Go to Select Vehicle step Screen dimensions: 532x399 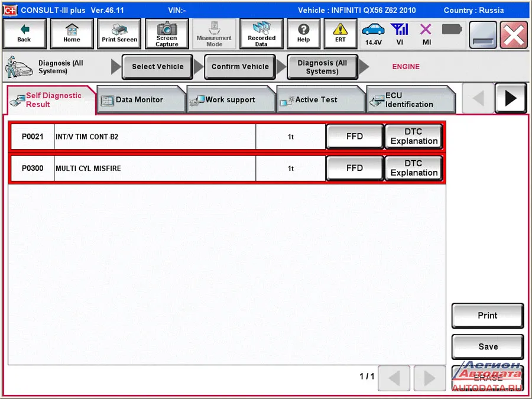coord(157,67)
